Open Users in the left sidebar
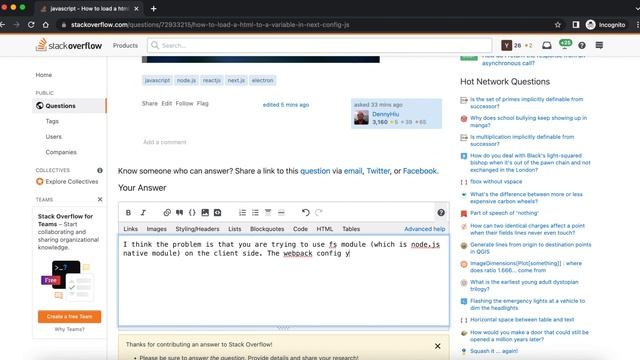 click(x=53, y=137)
